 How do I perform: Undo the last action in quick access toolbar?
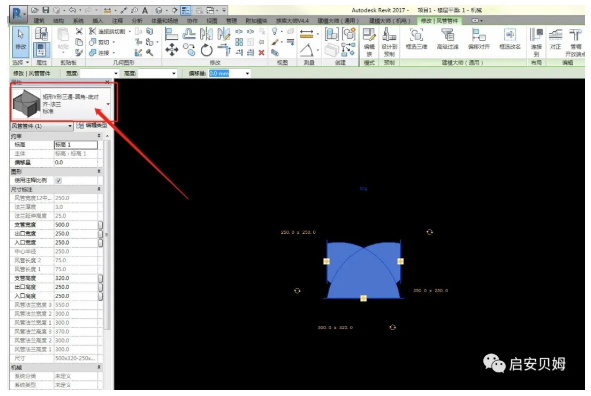tap(73, 10)
